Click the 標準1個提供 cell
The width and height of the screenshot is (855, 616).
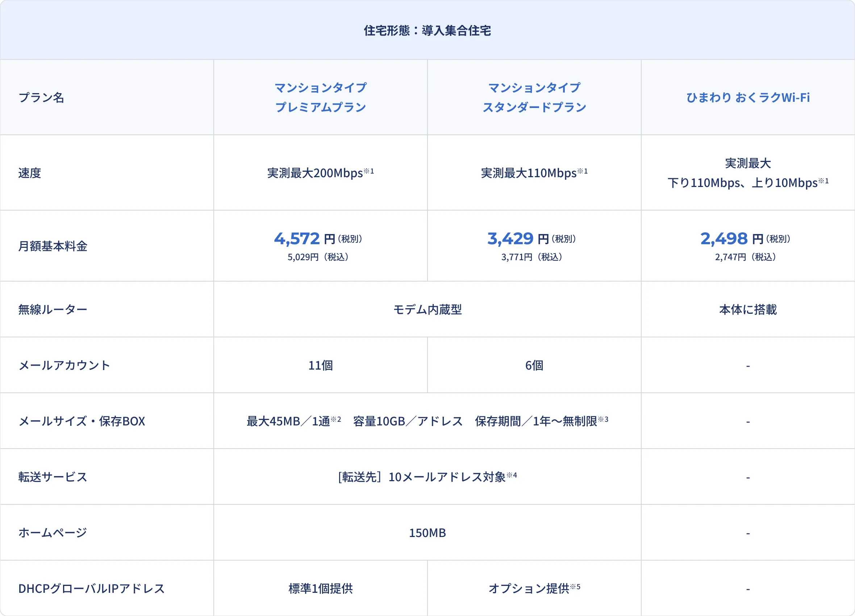320,588
